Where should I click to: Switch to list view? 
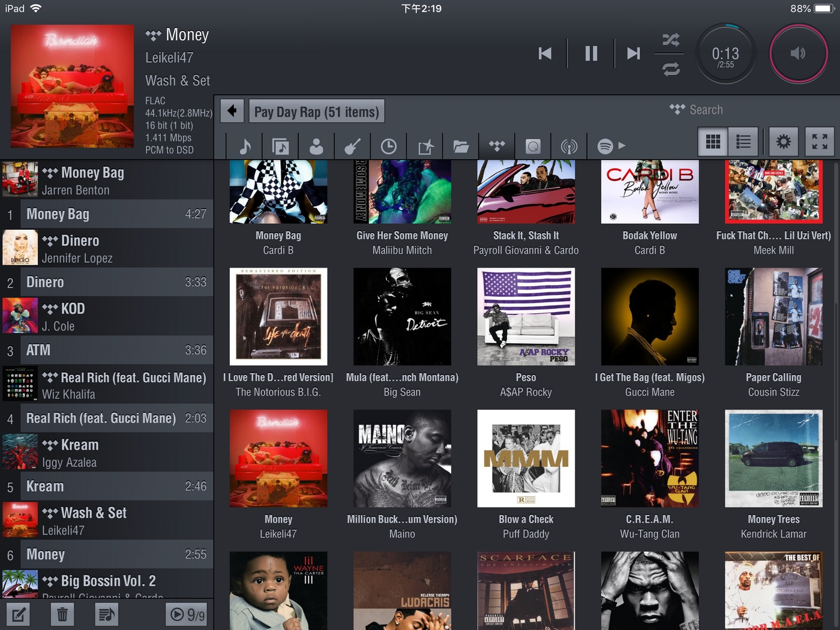pyautogui.click(x=743, y=142)
